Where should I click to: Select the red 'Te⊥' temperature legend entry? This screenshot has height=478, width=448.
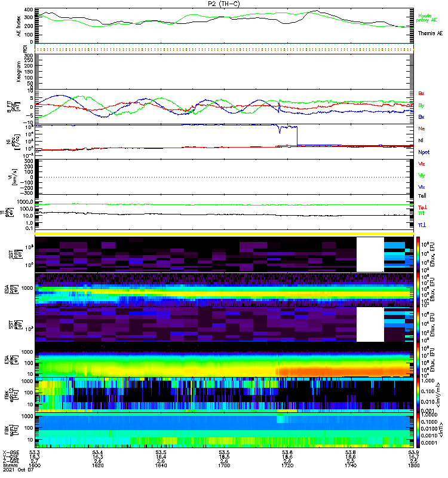(422, 207)
